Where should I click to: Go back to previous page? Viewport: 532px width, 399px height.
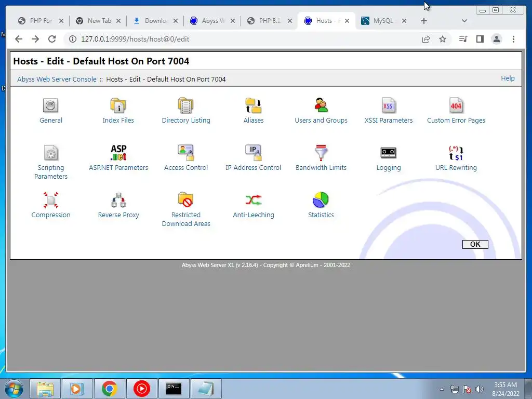pyautogui.click(x=19, y=39)
